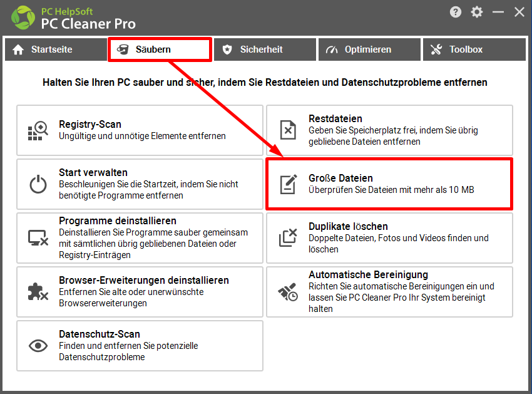Open the Automatische Bereinigung title
The image size is (532, 394).
tap(368, 275)
